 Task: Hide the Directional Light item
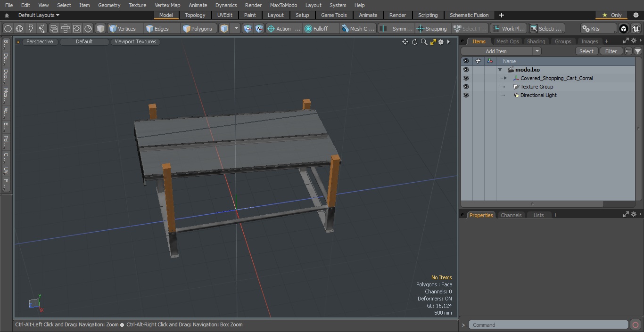(466, 95)
